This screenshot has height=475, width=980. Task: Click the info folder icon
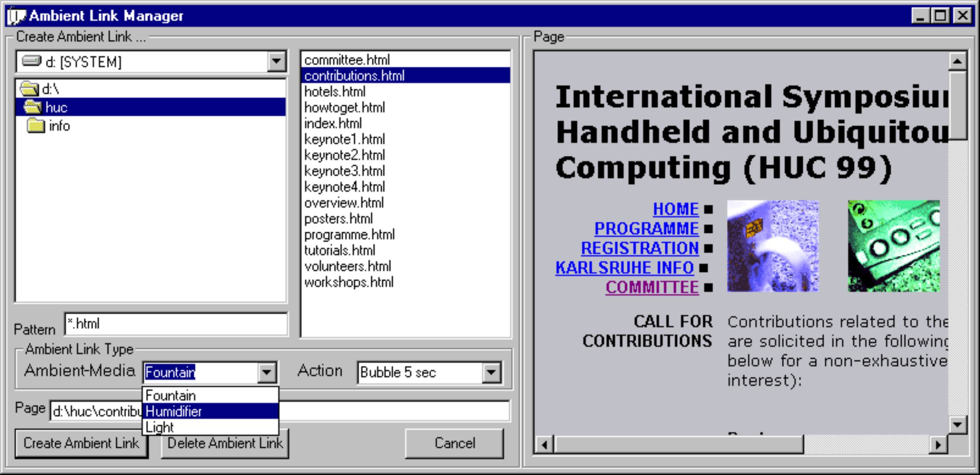(x=36, y=126)
